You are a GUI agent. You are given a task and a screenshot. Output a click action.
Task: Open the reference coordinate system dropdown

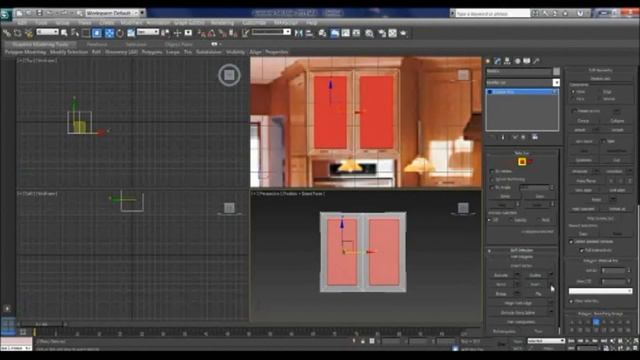(148, 32)
